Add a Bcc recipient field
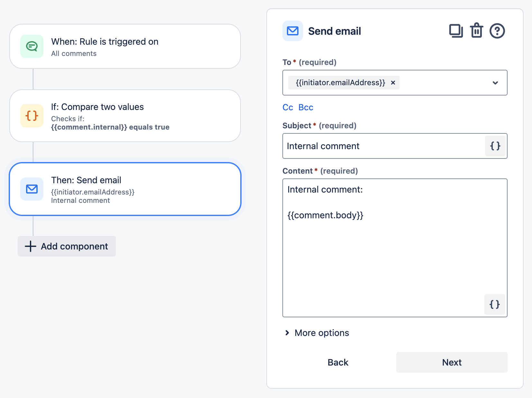532x398 pixels. point(306,107)
